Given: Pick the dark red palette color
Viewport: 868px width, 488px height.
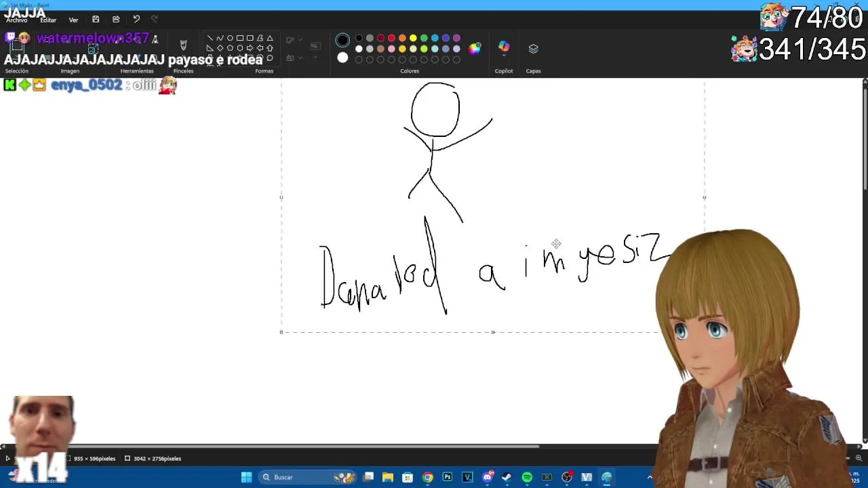Looking at the screenshot, I should click(380, 38).
